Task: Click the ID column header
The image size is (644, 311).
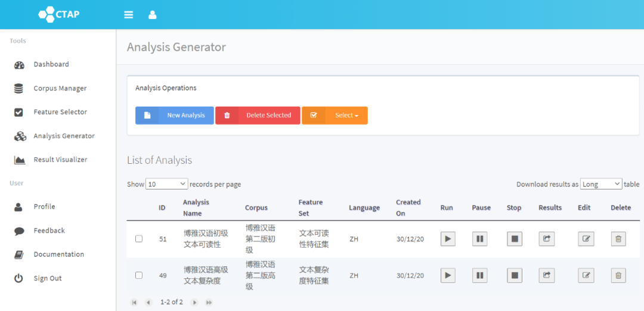Action: pos(162,207)
